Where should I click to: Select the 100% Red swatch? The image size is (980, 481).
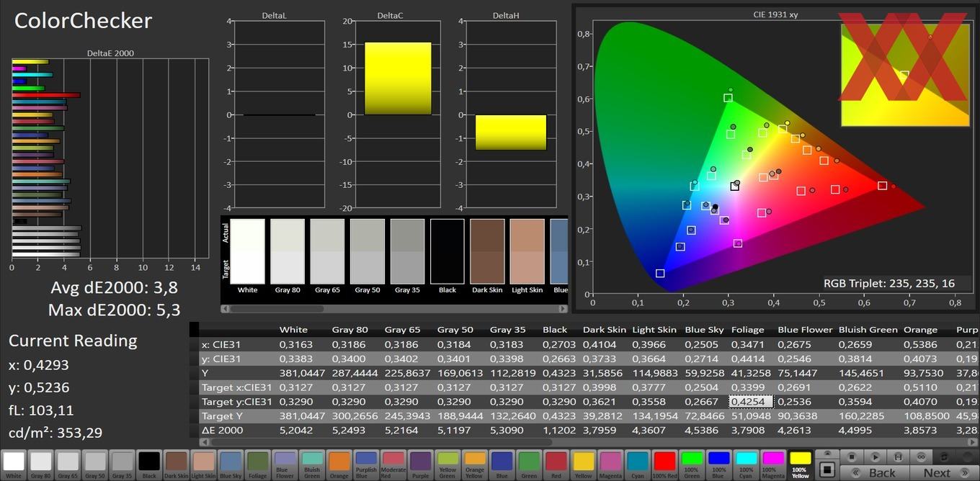point(664,464)
